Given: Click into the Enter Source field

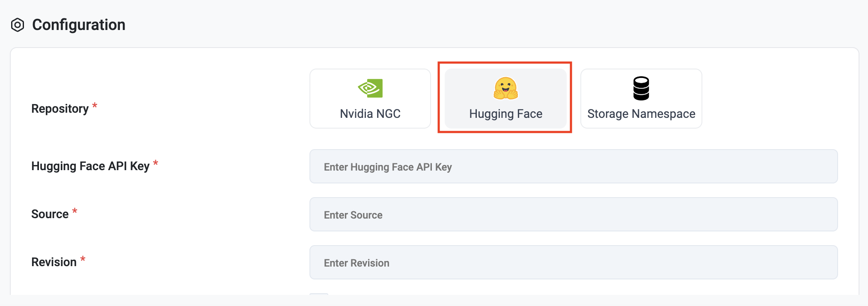Looking at the screenshot, I should [573, 215].
